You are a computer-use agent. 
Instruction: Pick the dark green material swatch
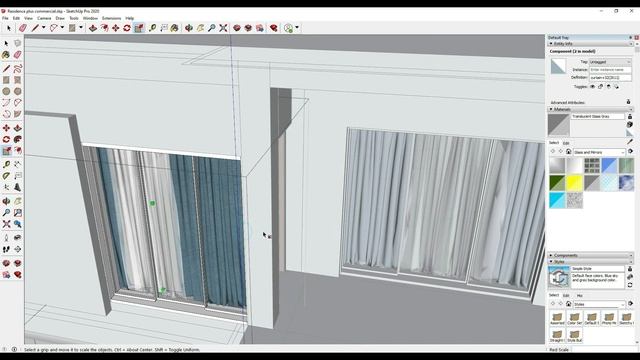click(x=557, y=183)
